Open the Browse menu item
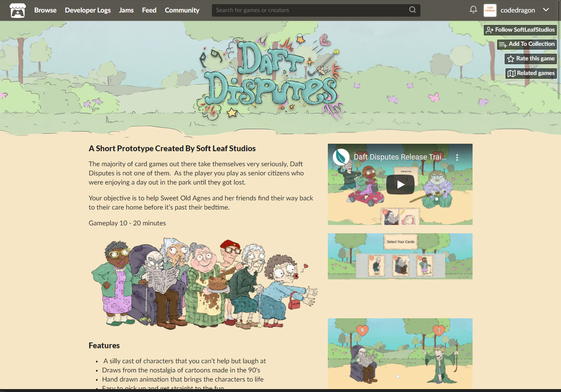Viewport: 561px width, 392px height. click(45, 10)
